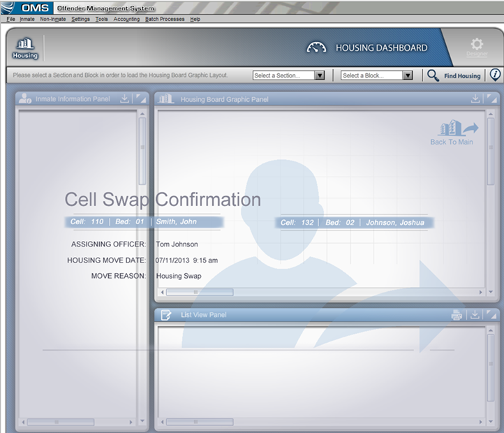Download the Inmate Information Panel contents
Image resolution: width=504 pixels, height=433 pixels.
125,99
